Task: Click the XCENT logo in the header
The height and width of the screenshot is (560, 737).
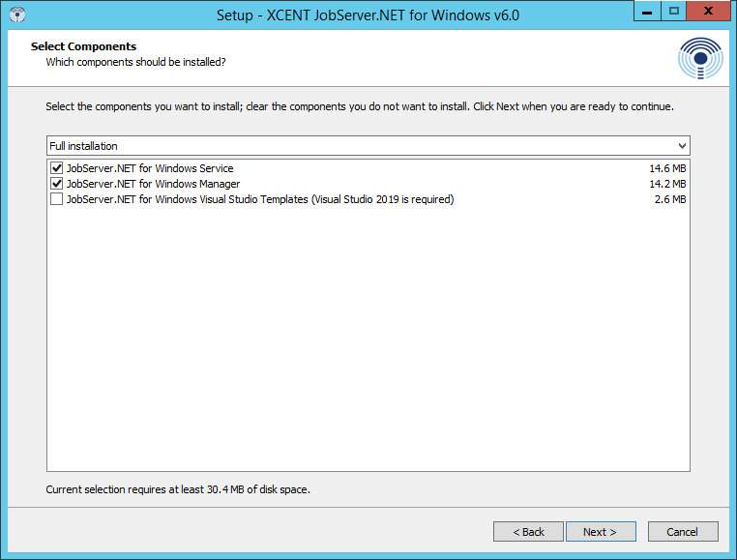Action: (700, 59)
